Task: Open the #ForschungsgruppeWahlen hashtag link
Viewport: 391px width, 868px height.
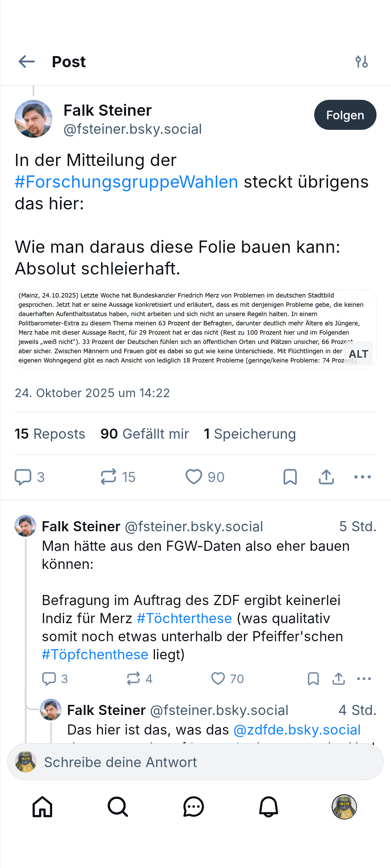Action: tap(126, 182)
